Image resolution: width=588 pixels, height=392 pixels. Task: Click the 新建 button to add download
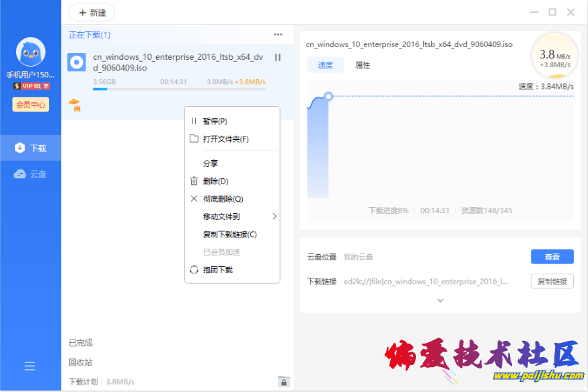tap(91, 13)
